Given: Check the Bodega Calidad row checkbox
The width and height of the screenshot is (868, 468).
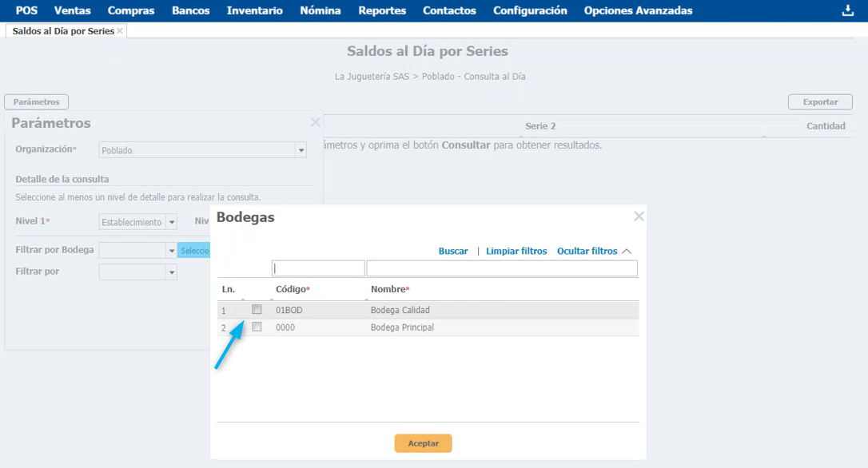Looking at the screenshot, I should click(257, 309).
